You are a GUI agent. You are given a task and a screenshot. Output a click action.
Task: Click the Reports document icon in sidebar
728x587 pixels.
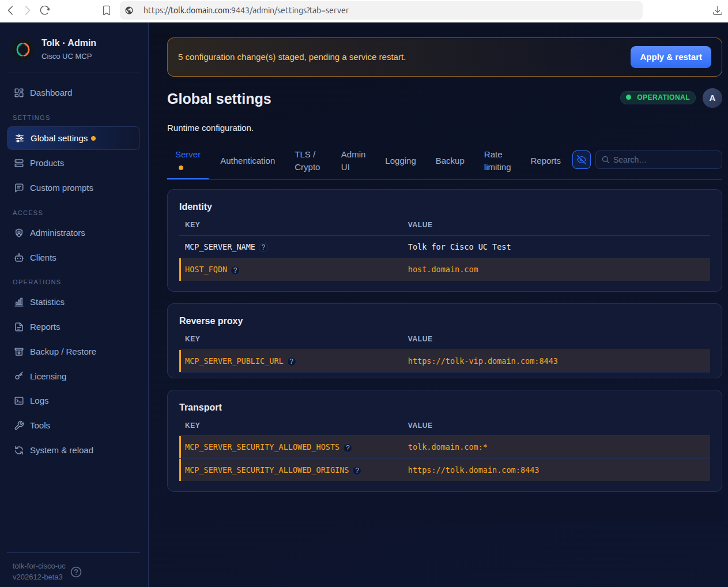click(x=19, y=327)
